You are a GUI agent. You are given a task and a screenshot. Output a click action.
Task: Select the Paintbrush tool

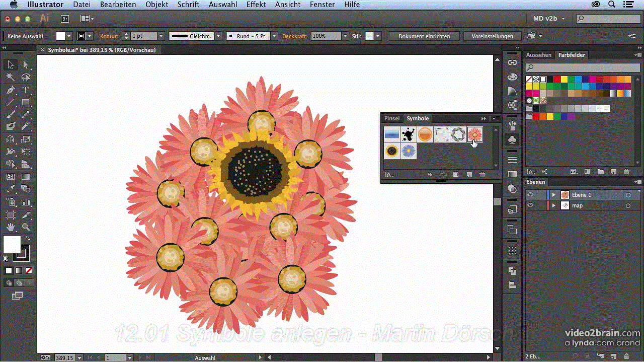point(11,114)
